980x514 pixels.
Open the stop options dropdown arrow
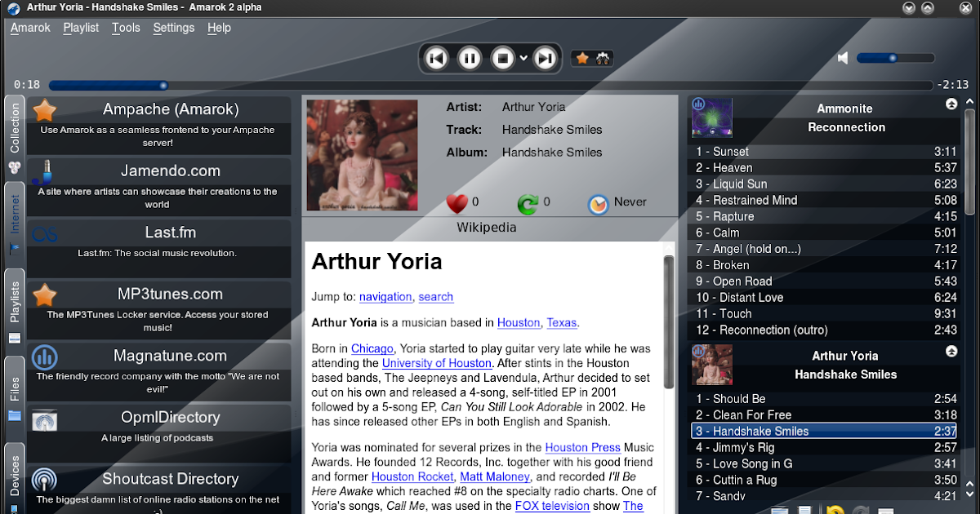(x=523, y=58)
